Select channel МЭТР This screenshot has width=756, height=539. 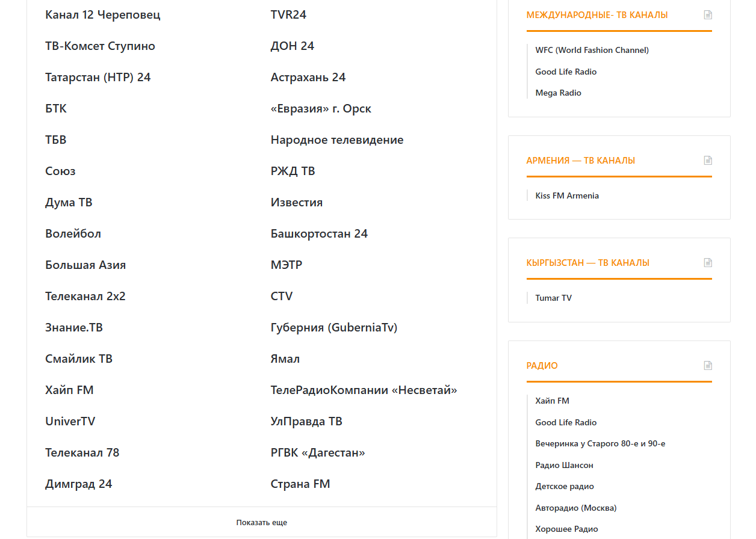(x=287, y=265)
